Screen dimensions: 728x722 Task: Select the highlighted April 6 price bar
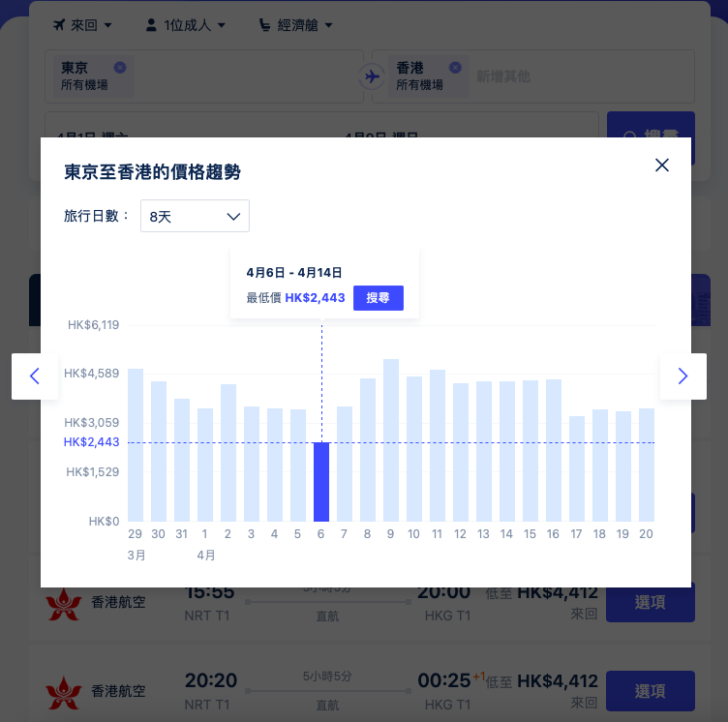pos(321,481)
